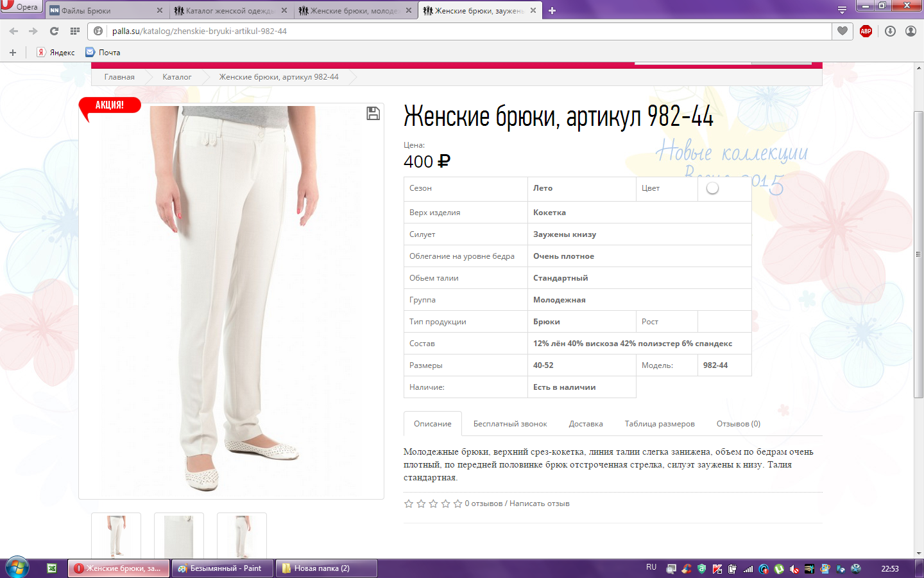This screenshot has width=924, height=578.
Task: Open the uTorrent tray icon
Action: (x=779, y=568)
